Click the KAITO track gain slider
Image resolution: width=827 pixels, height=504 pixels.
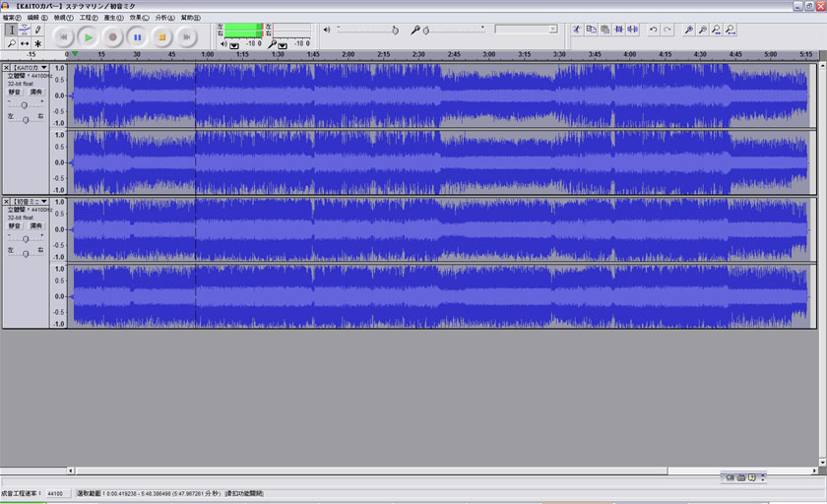[25, 105]
